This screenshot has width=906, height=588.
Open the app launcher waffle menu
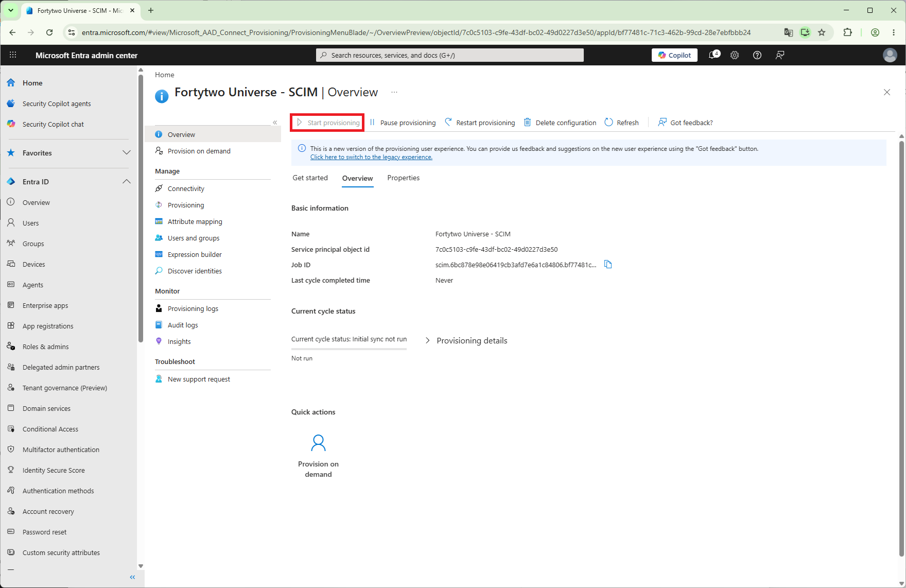(x=13, y=55)
